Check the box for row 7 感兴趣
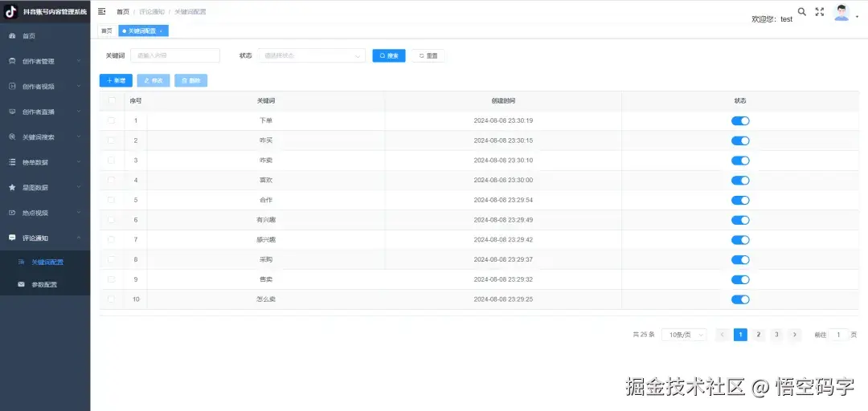Screen dimensions: 868x411 (111, 239)
